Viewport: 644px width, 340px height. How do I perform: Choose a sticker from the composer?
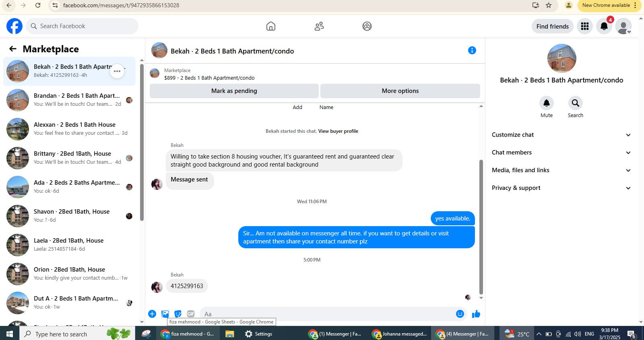[x=178, y=314]
